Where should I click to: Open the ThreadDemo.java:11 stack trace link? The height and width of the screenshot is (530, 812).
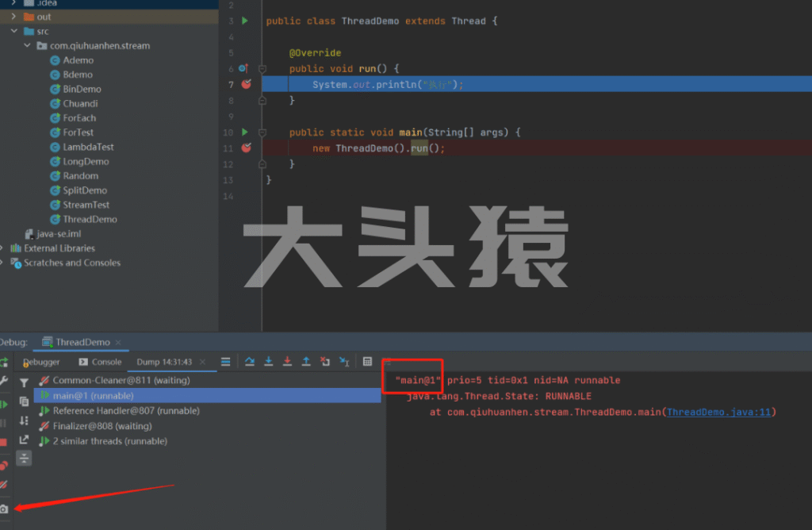[x=719, y=412]
